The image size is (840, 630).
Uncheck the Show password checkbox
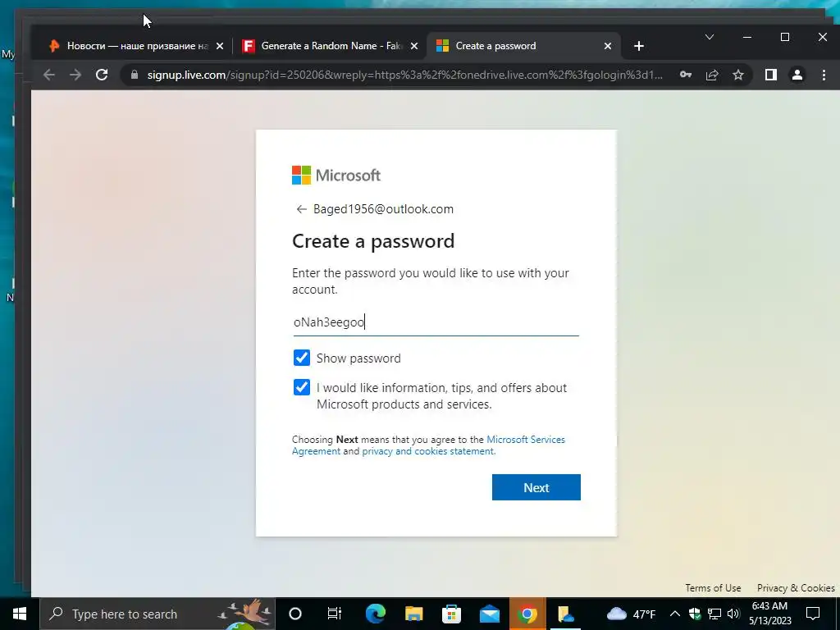point(302,358)
